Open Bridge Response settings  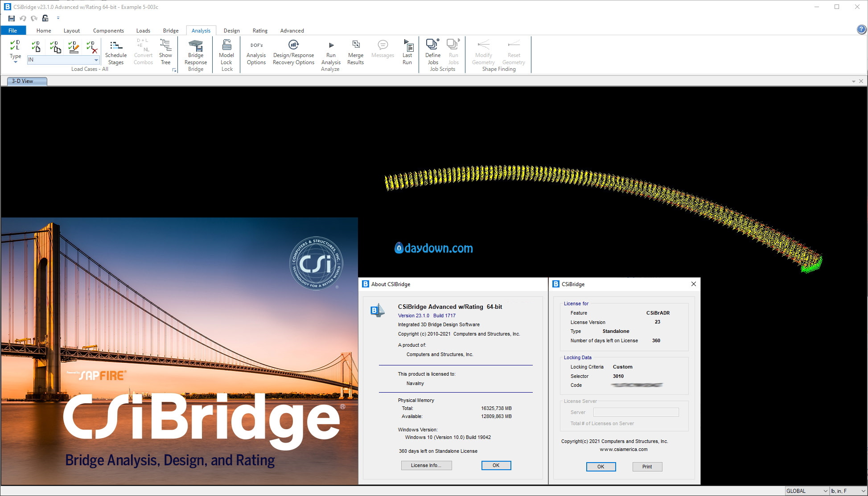[196, 52]
